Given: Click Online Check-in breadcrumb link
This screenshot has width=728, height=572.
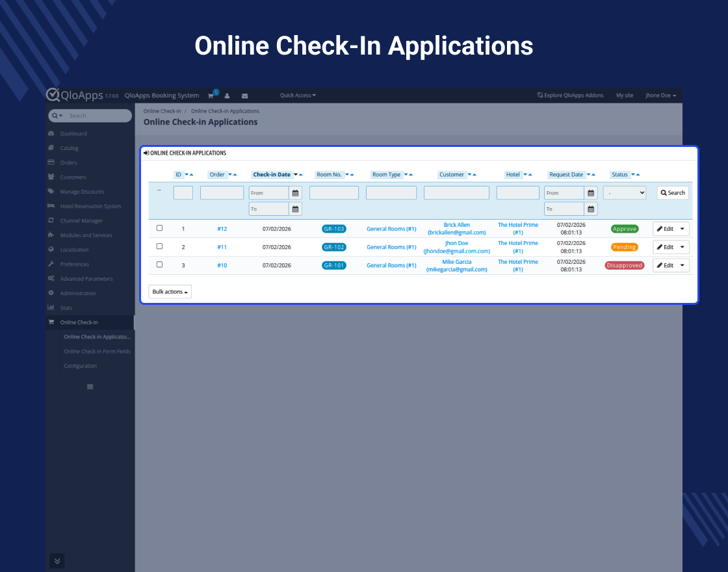Looking at the screenshot, I should pos(162,111).
